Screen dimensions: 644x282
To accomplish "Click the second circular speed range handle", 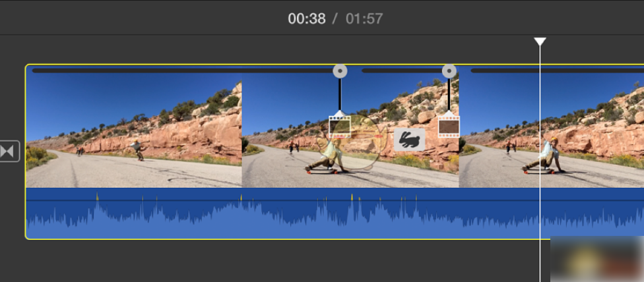I will (x=449, y=71).
